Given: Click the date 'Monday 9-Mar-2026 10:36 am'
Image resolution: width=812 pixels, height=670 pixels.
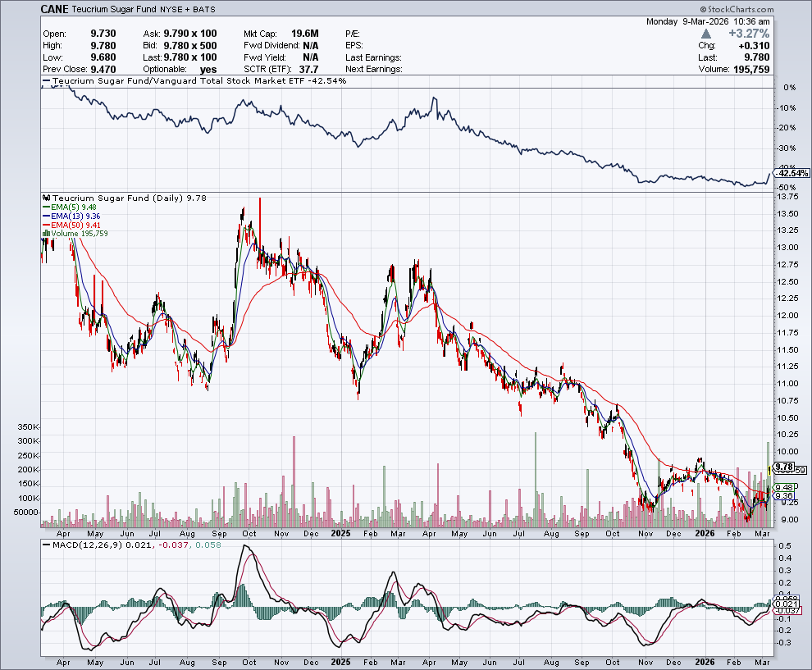Looking at the screenshot, I should pyautogui.click(x=708, y=22).
